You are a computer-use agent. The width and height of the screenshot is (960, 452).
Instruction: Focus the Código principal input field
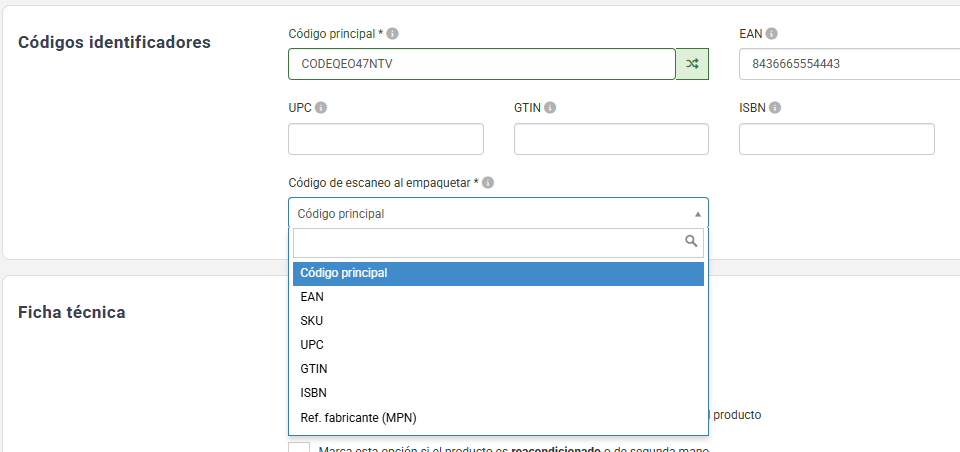[480, 64]
